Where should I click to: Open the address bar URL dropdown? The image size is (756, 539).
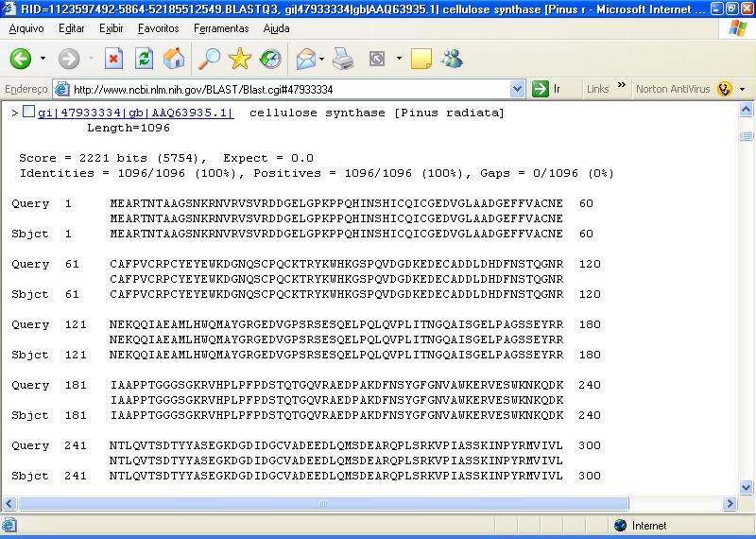point(517,89)
